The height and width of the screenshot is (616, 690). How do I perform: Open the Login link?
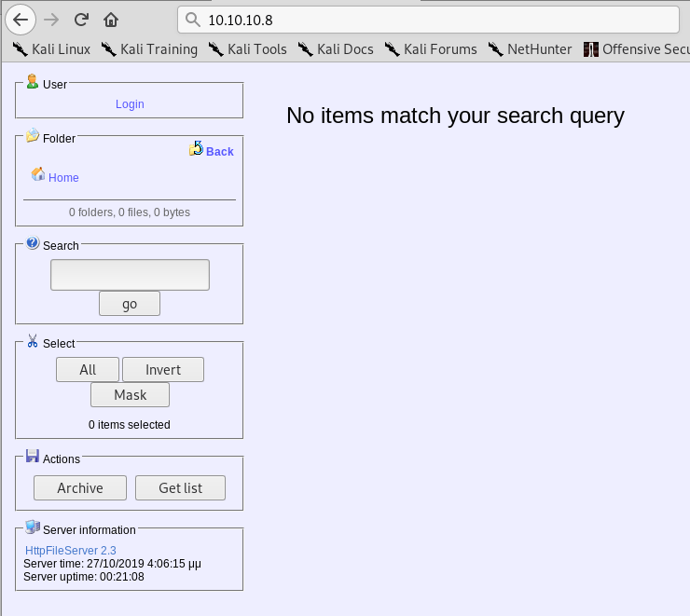click(130, 104)
